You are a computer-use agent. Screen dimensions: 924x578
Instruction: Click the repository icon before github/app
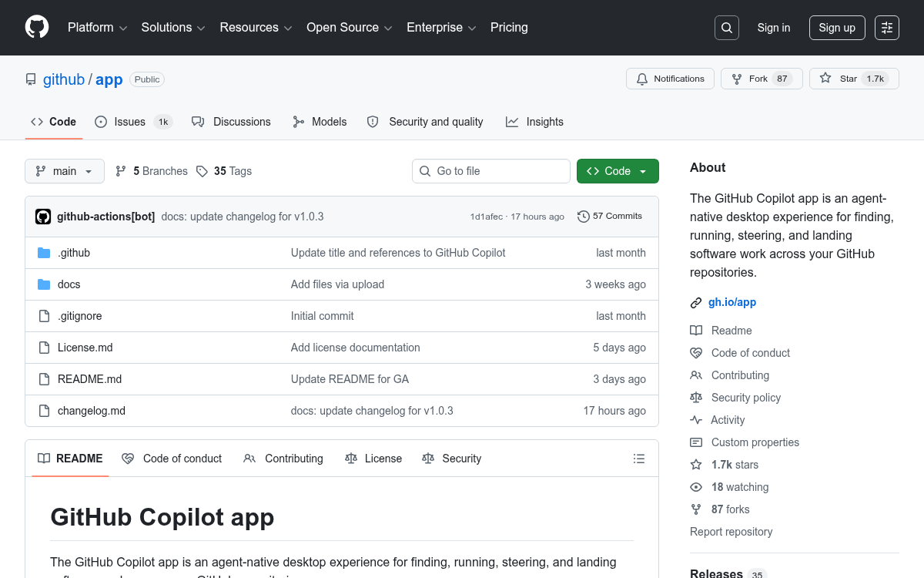pyautogui.click(x=31, y=79)
